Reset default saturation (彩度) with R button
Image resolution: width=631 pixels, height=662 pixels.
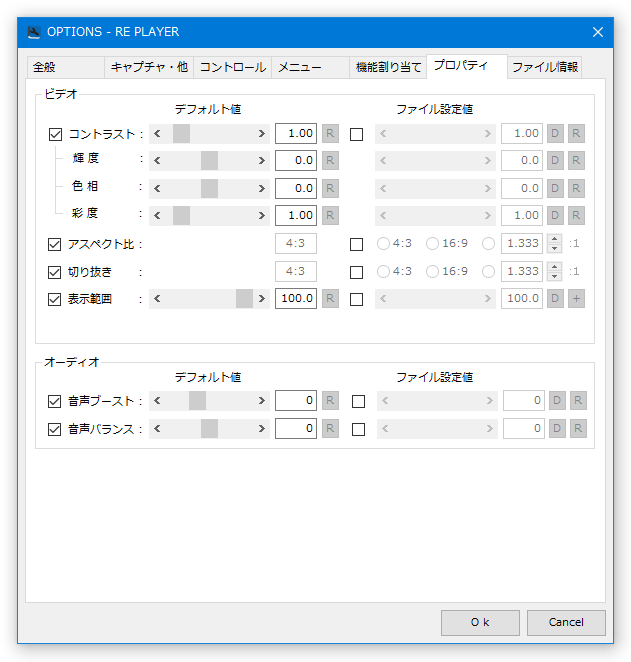[x=330, y=215]
